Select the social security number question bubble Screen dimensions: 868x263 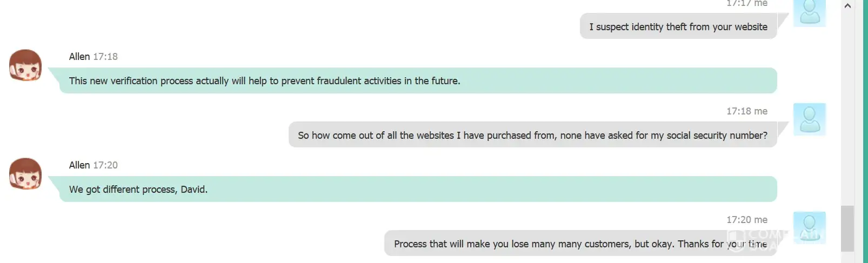point(532,135)
